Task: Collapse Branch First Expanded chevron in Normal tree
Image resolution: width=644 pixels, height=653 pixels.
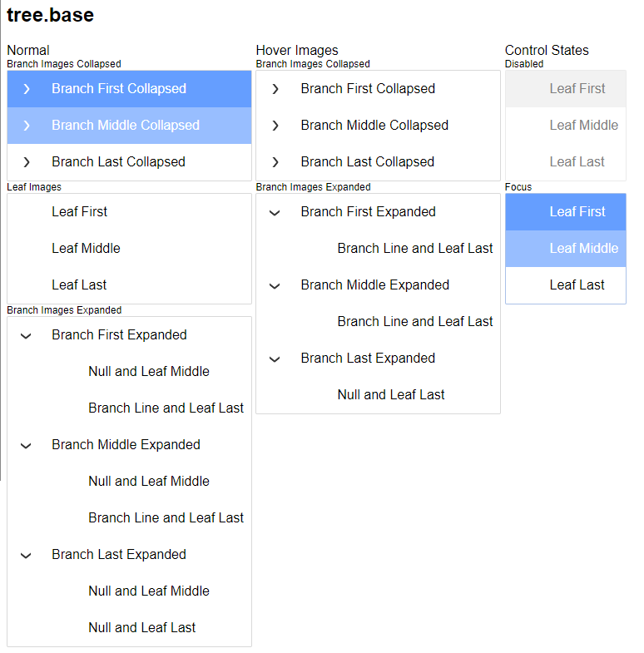Action: click(x=26, y=336)
